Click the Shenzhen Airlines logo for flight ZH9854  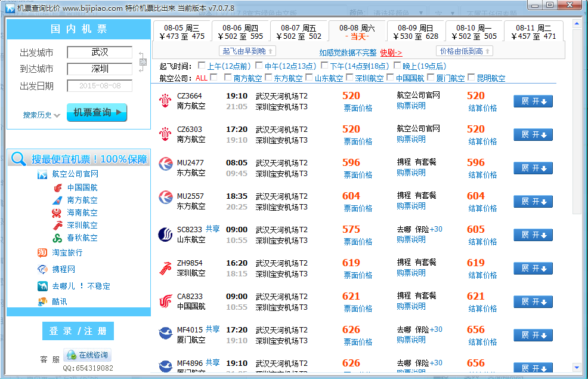tap(165, 268)
